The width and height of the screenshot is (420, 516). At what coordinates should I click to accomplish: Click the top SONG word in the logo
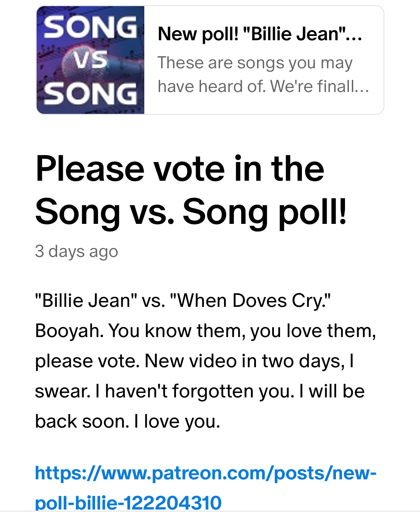click(x=90, y=27)
